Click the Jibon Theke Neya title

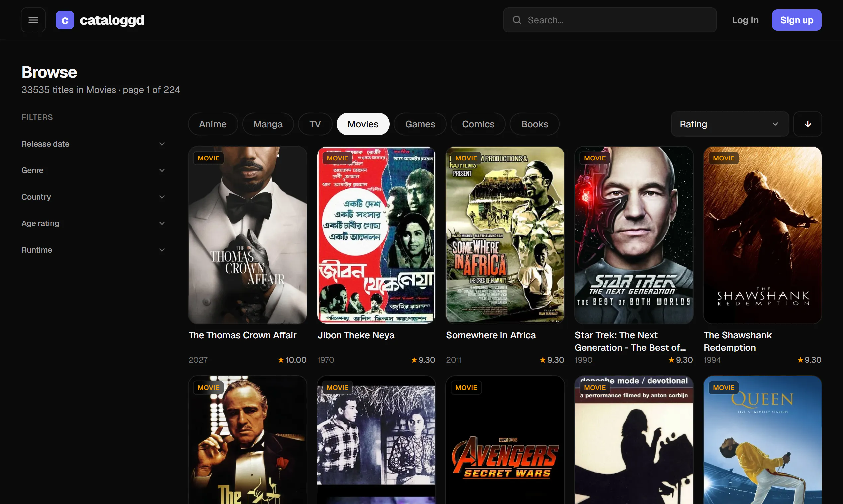pyautogui.click(x=356, y=335)
